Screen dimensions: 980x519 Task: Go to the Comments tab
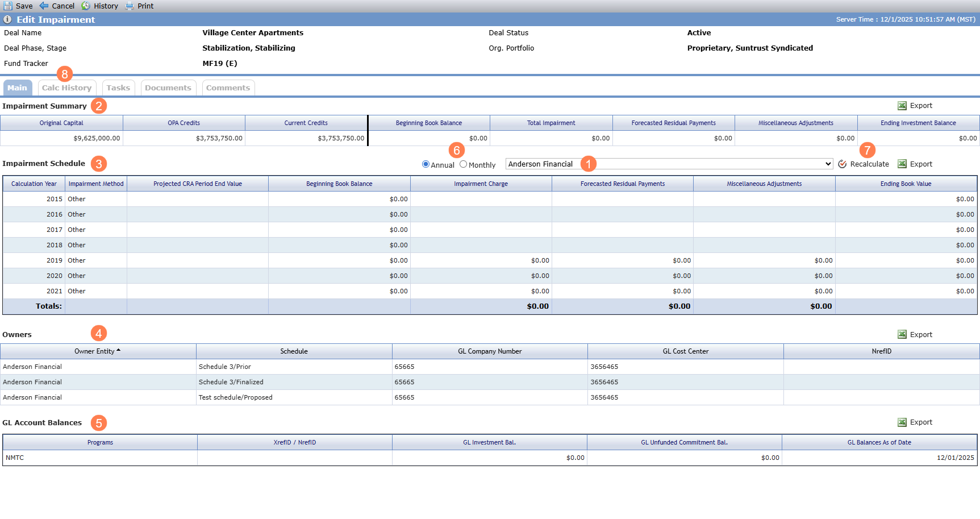coord(228,88)
